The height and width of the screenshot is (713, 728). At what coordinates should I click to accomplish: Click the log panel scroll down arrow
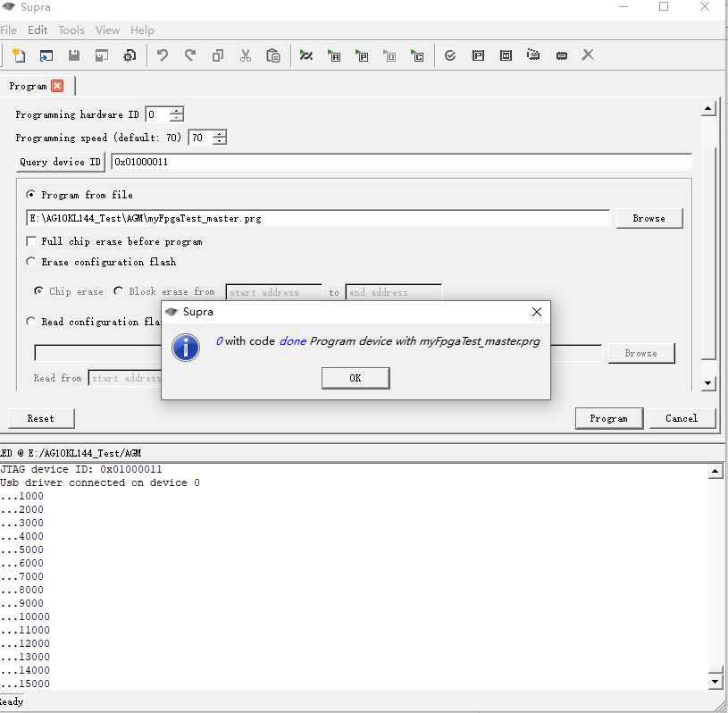point(715,682)
